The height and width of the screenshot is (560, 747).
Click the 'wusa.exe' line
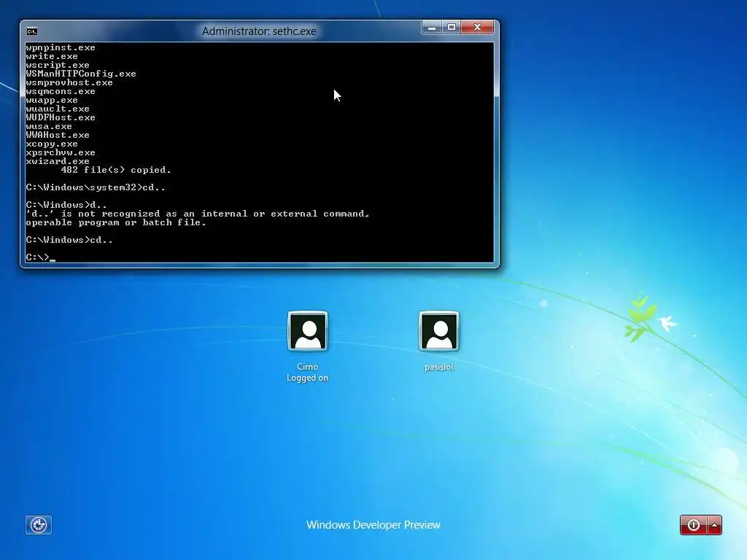click(49, 126)
